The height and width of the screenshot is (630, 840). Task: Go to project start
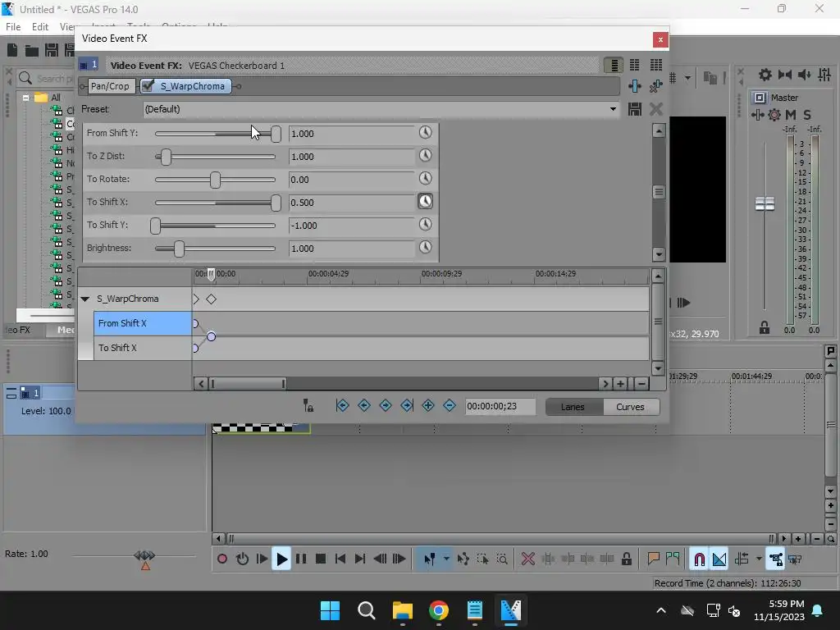[x=340, y=559]
